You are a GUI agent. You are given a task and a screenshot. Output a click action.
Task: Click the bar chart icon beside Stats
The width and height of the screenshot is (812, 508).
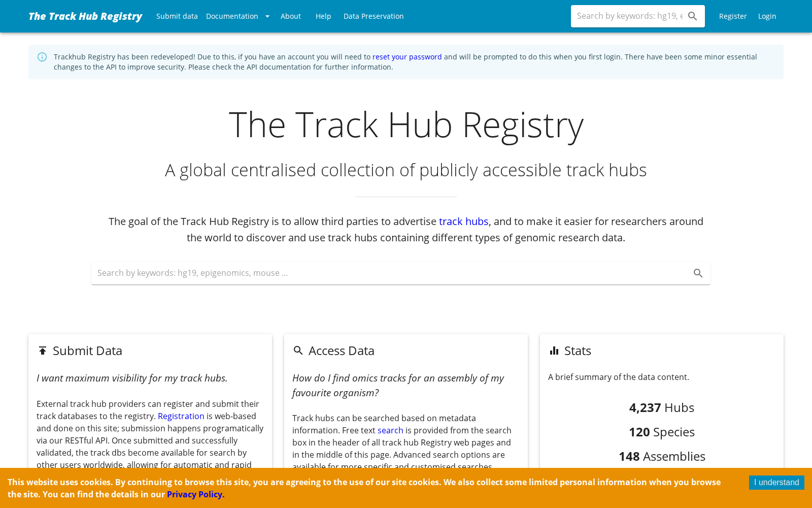pos(554,351)
